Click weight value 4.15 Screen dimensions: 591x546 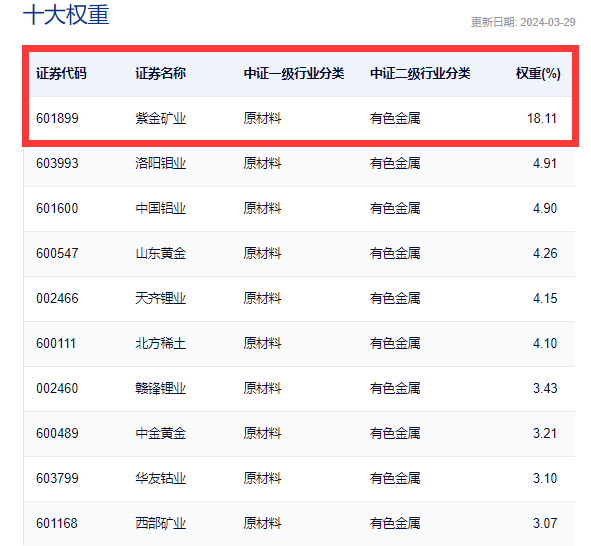coord(545,298)
